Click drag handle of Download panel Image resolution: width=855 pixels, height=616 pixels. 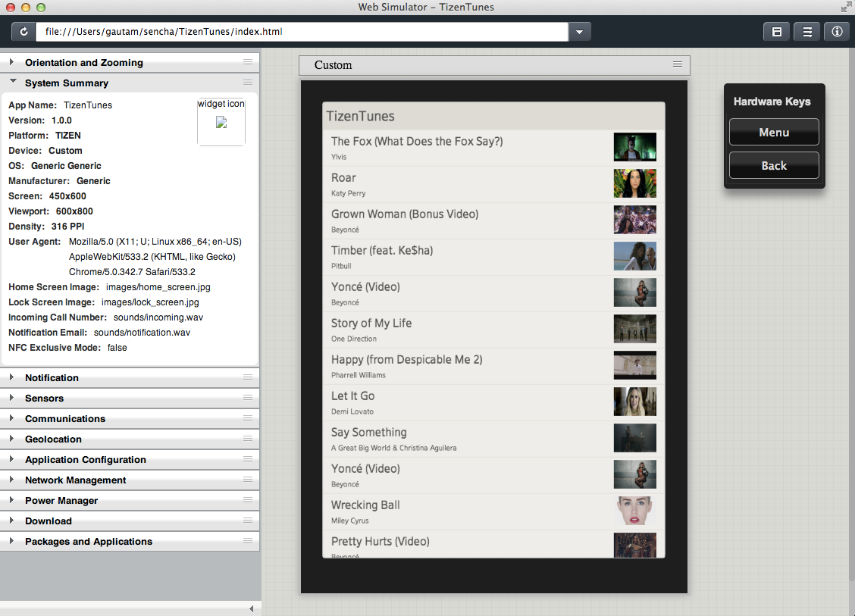point(248,520)
